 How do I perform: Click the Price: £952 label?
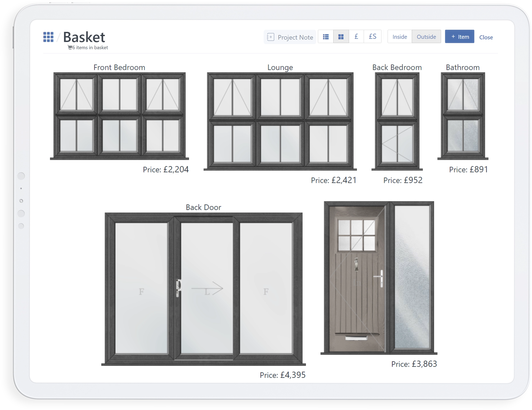[403, 180]
